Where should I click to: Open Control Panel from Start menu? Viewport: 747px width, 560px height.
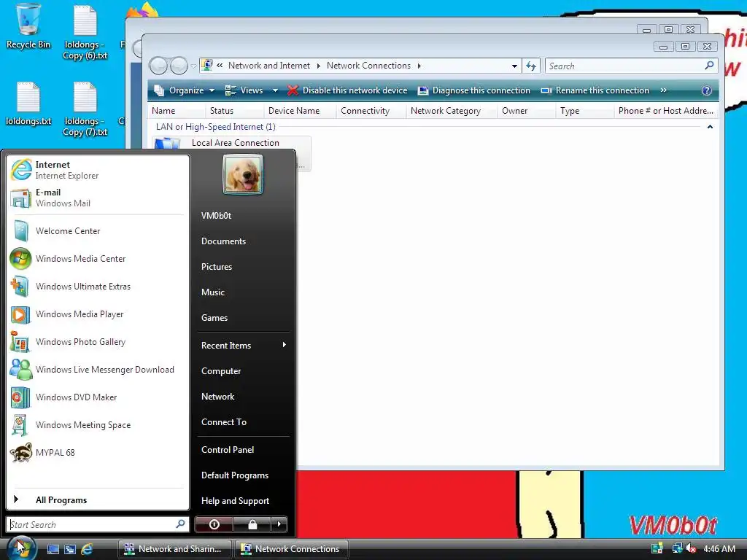(x=243, y=449)
